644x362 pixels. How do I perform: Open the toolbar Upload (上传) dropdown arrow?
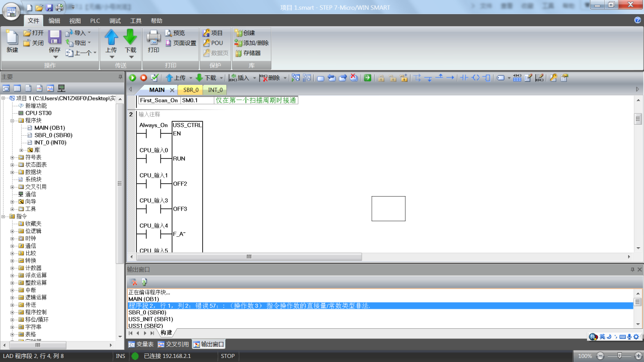(191, 78)
